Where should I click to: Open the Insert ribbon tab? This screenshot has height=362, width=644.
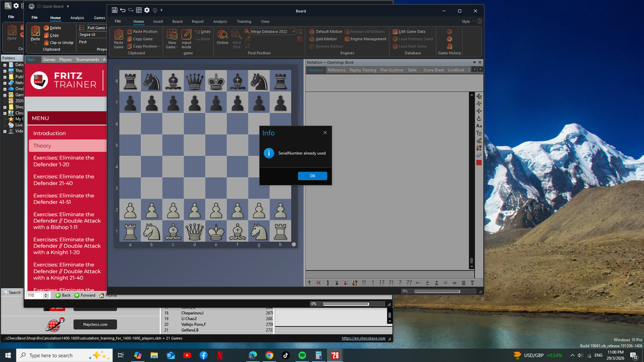(x=158, y=21)
